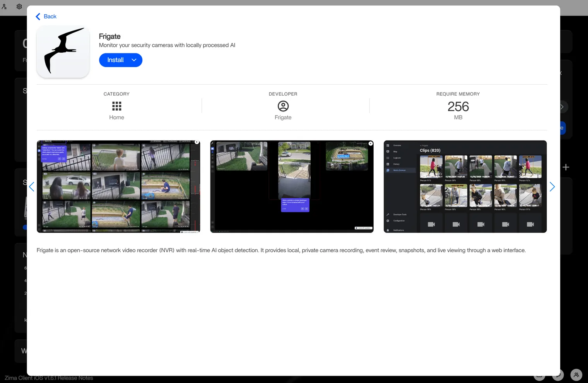Click the Frigate NVR description paragraph
588x383 pixels.
pyautogui.click(x=281, y=250)
